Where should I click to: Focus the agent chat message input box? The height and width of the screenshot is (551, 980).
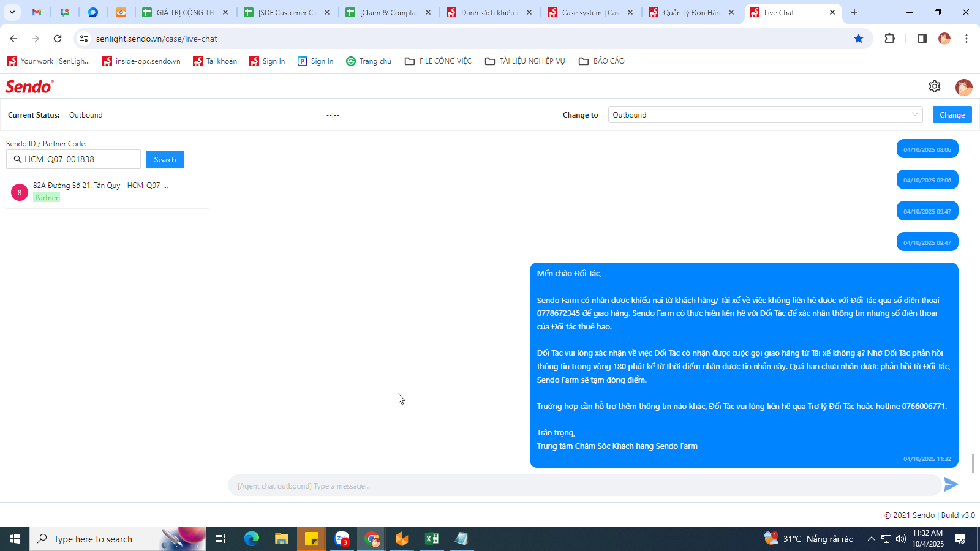pos(584,485)
